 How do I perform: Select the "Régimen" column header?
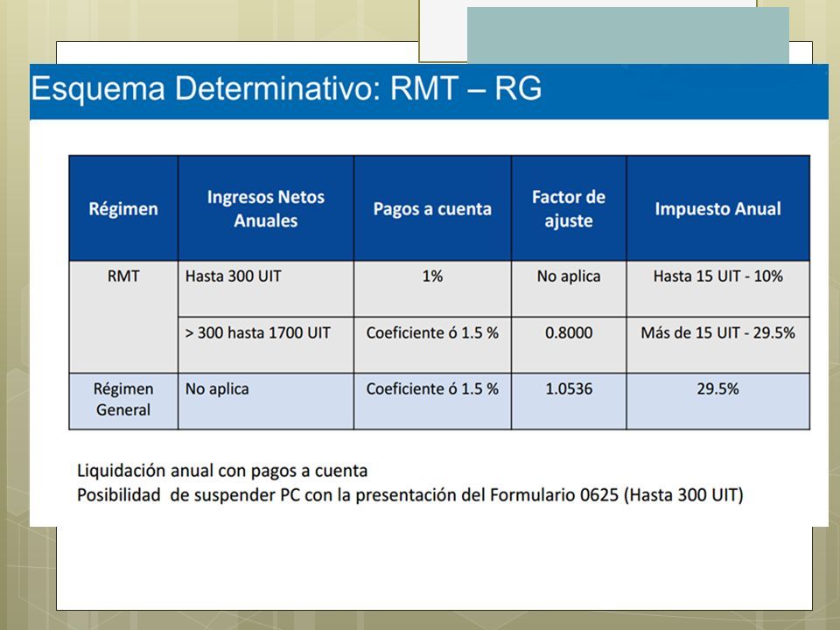tap(123, 208)
